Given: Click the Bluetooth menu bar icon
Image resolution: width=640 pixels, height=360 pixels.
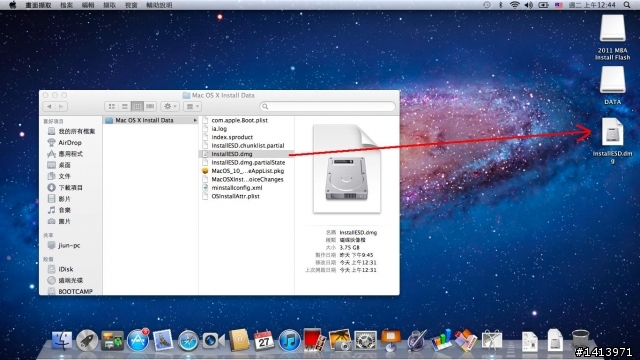Looking at the screenshot, I should (x=500, y=5).
